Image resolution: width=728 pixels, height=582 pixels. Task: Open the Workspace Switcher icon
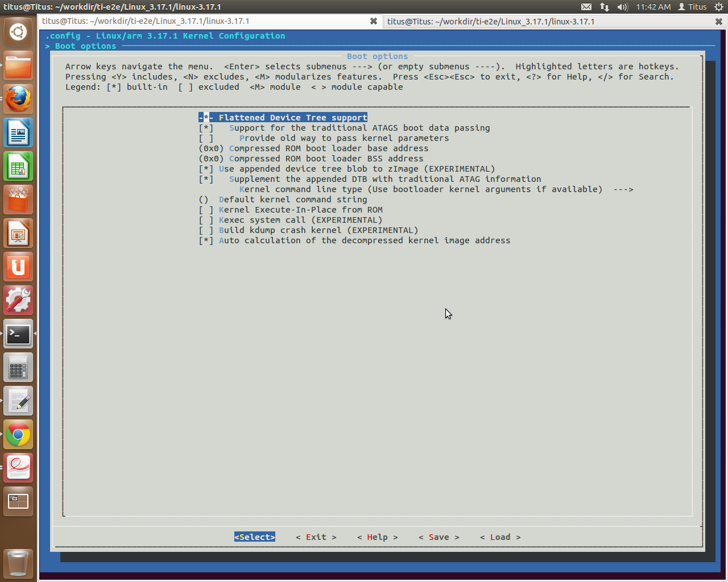click(18, 502)
